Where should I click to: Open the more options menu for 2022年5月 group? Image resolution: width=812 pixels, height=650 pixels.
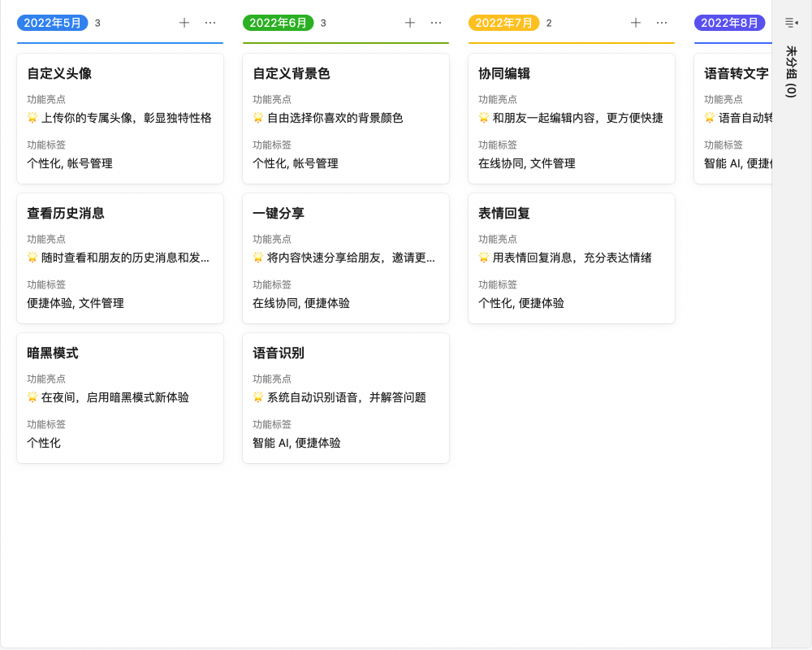pyautogui.click(x=210, y=23)
